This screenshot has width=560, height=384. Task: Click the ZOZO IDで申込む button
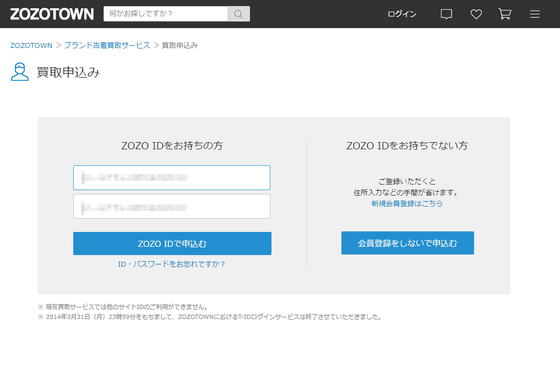click(x=172, y=244)
